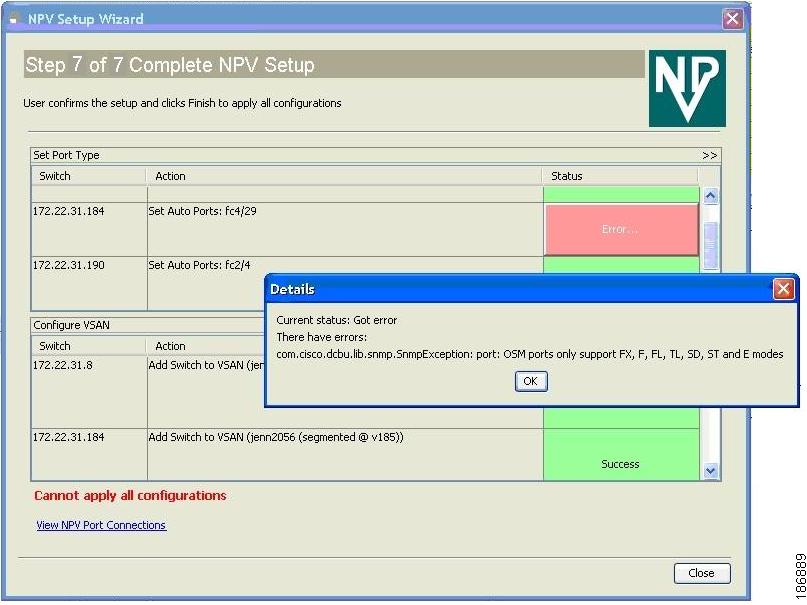Screen dimensions: 807x605
Task: Close the NPV Setup Wizard window
Action: [732, 19]
